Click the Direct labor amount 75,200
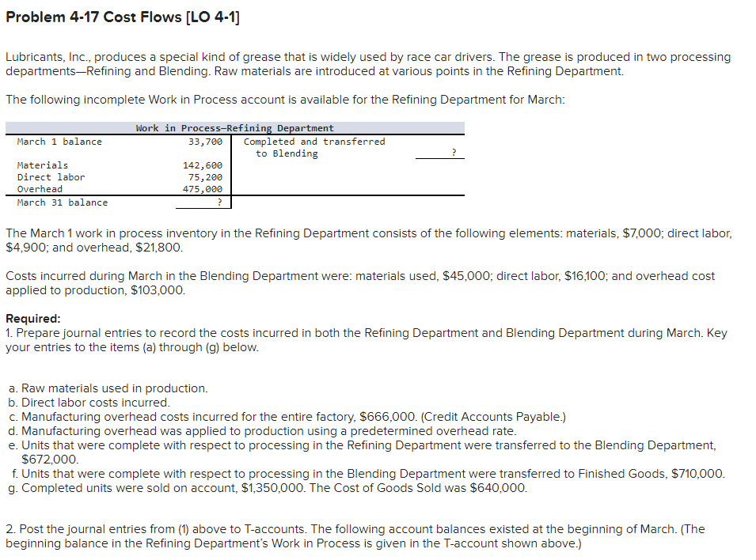 click(205, 177)
